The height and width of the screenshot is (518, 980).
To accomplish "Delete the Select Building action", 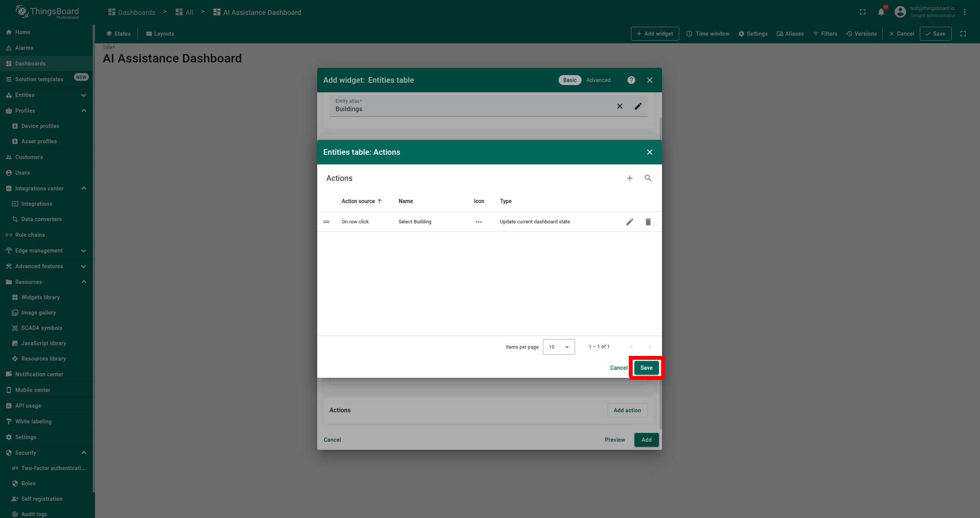I will pos(648,222).
